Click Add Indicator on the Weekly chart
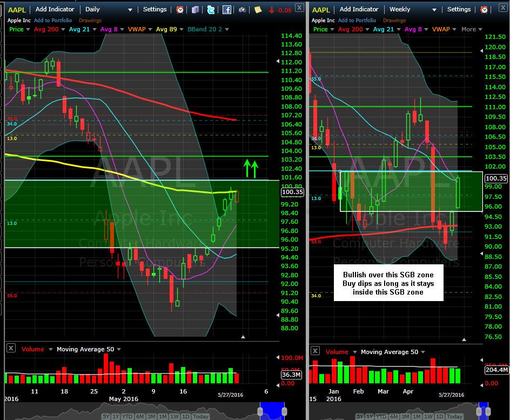Screen dimensions: 510x420 point(359,9)
